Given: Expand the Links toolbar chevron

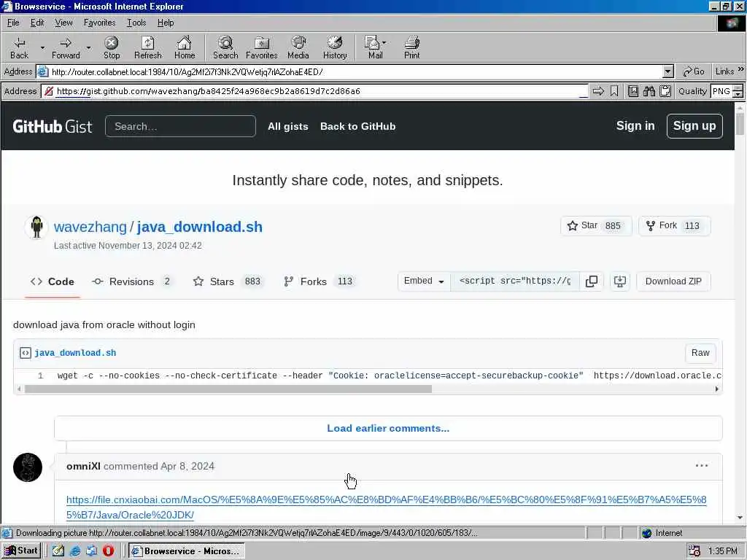Looking at the screenshot, I should tap(741, 69).
